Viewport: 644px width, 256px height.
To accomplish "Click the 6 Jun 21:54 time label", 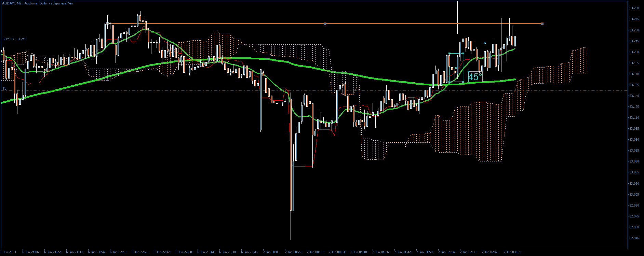I will click(x=96, y=252).
